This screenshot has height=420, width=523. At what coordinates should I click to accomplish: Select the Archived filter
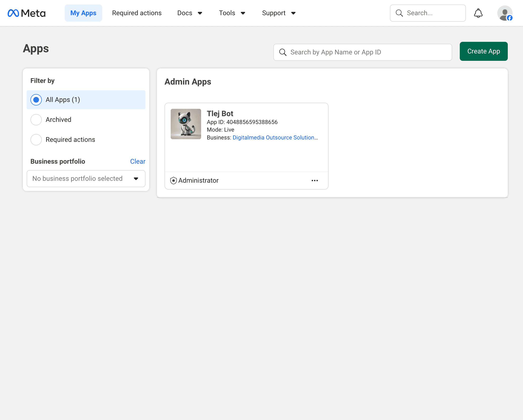coord(86,120)
